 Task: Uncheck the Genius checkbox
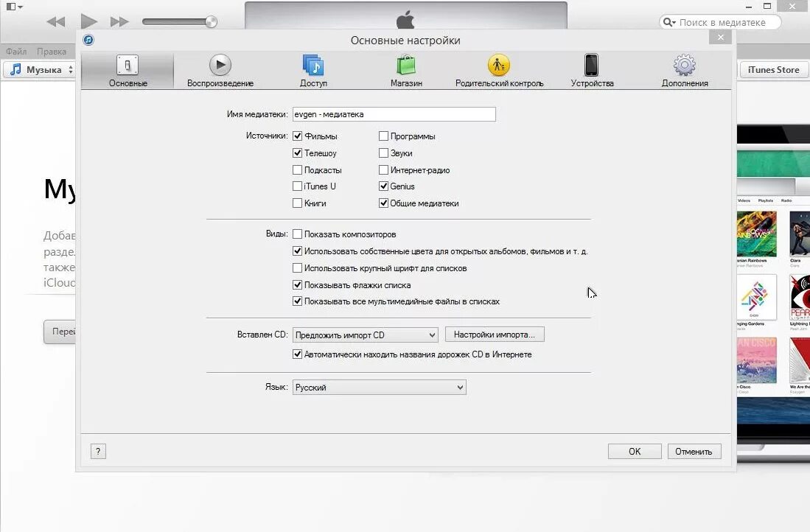click(383, 186)
